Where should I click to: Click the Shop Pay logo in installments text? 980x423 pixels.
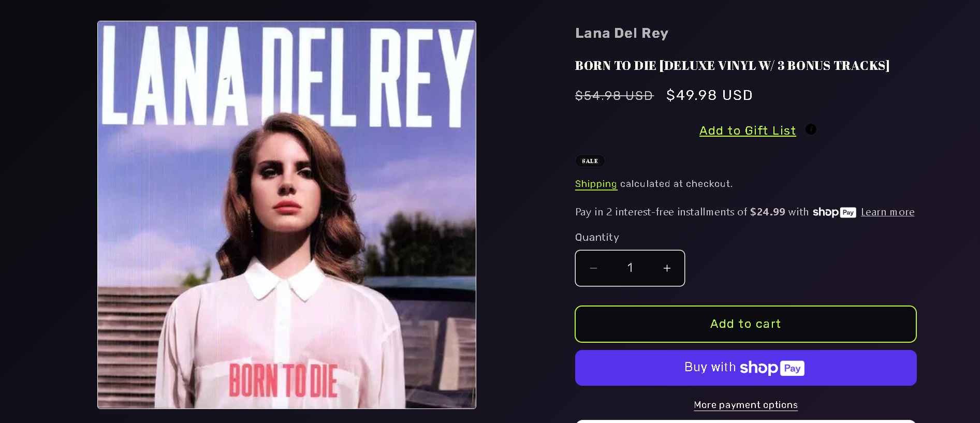click(834, 212)
